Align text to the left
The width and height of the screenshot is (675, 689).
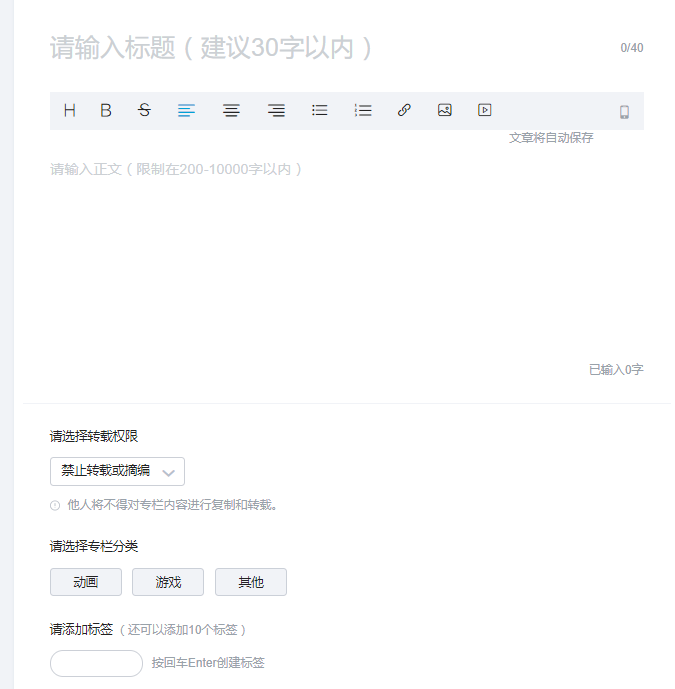point(186,111)
